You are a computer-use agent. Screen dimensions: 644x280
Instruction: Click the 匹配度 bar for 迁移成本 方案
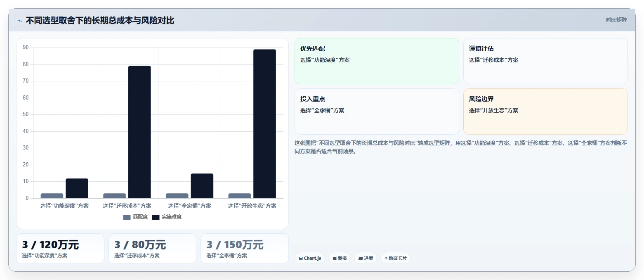click(114, 196)
